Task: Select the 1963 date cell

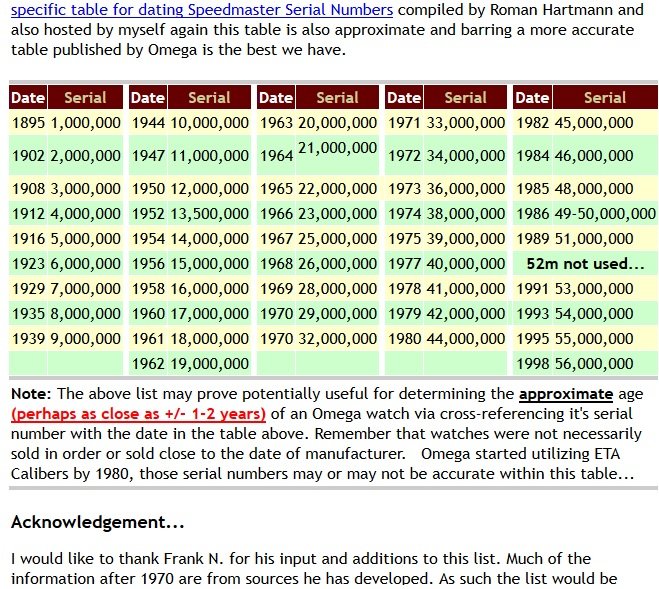Action: tap(276, 122)
